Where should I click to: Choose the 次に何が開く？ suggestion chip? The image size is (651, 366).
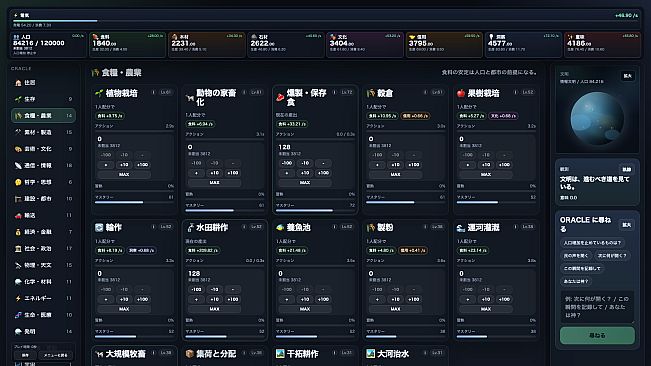[x=612, y=256]
